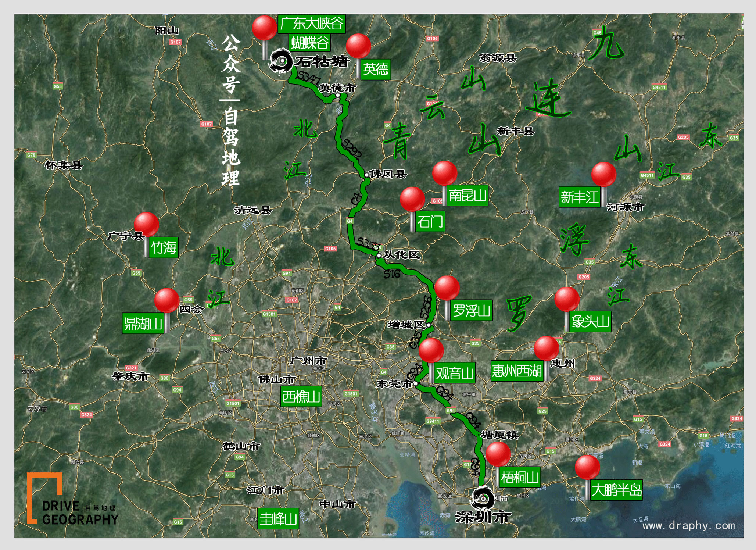756x550 pixels.
Task: Click the red pin above 鼎湖山 label
Action: [167, 300]
